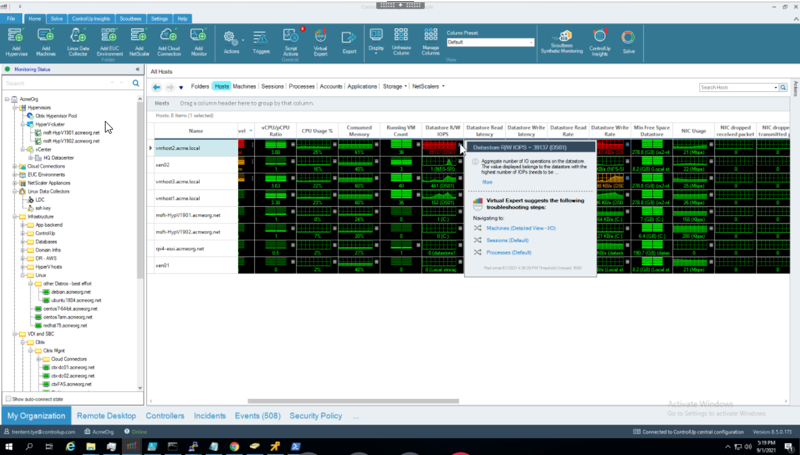Viewport: 800px width, 455px height.
Task: Click the Search Hosts magnifier button
Action: tap(783, 88)
